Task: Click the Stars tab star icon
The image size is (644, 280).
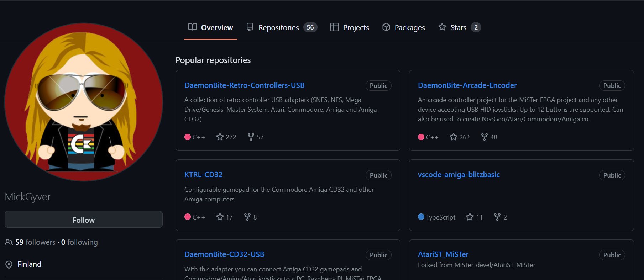Action: (442, 27)
